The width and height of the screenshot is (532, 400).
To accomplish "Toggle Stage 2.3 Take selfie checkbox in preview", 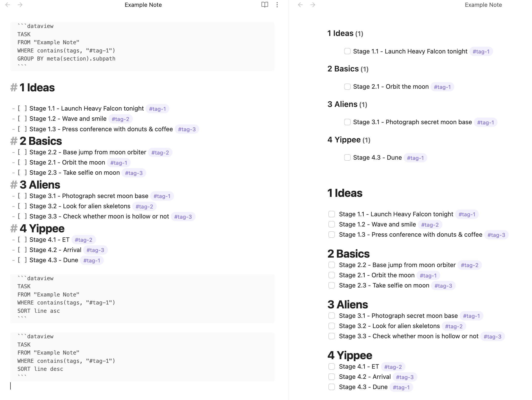I will coord(332,285).
